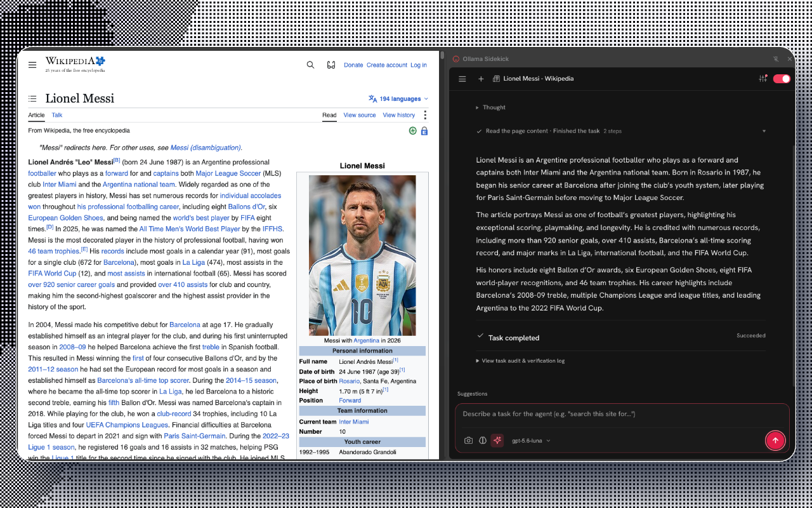
Task: Open the Sidekick settings sliders icon
Action: tap(763, 79)
